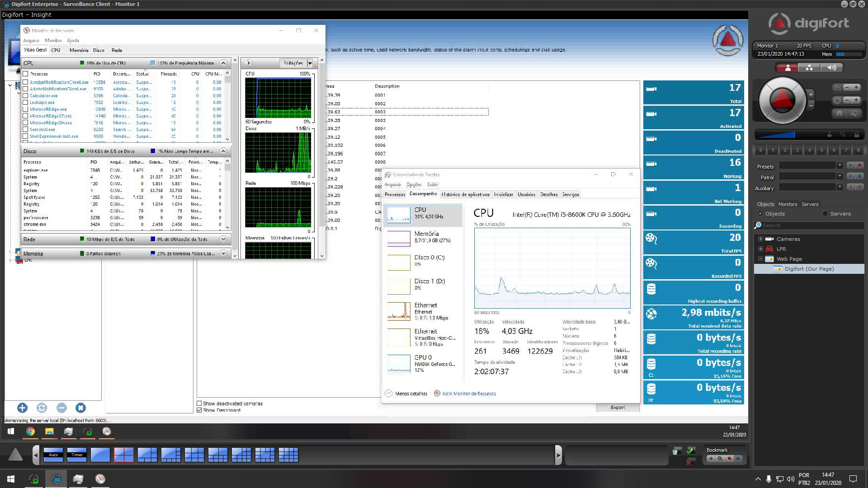
Task: Check the Calculator.exe process checkbox
Action: (x=26, y=96)
